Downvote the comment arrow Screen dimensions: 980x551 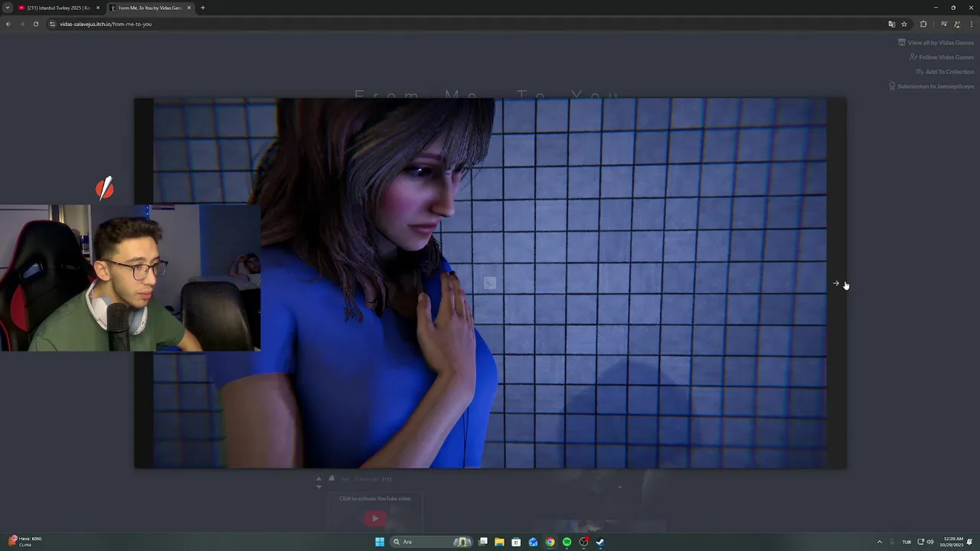[319, 487]
